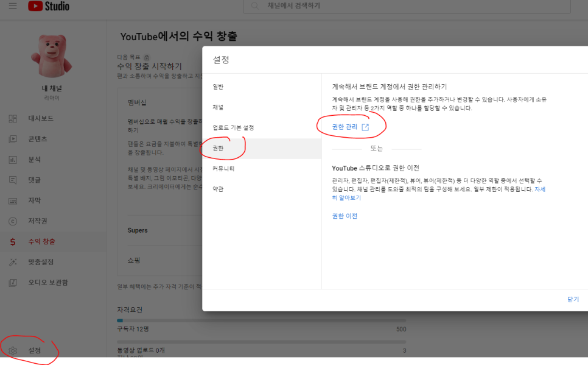Click the 내 채널 label
588x365 pixels.
coord(52,88)
